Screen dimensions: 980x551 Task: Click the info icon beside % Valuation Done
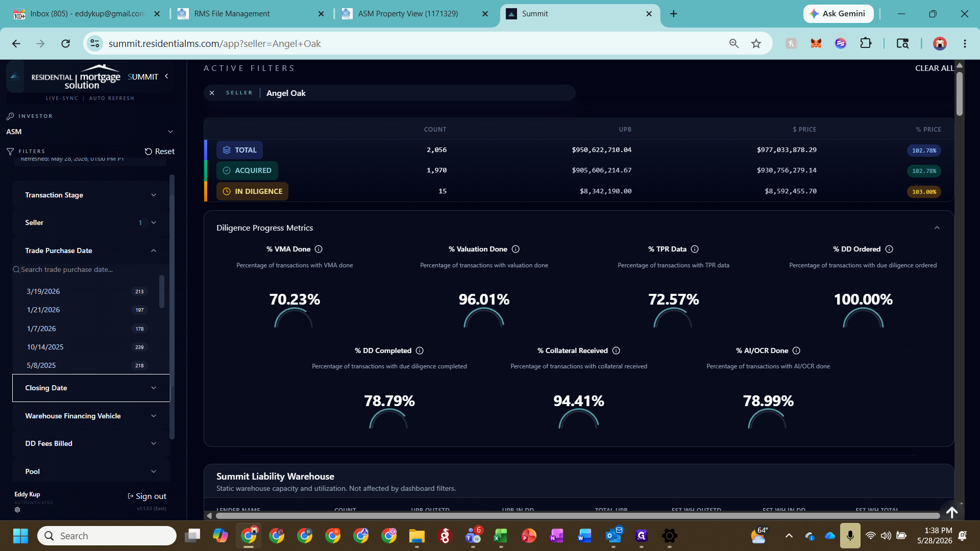516,249
